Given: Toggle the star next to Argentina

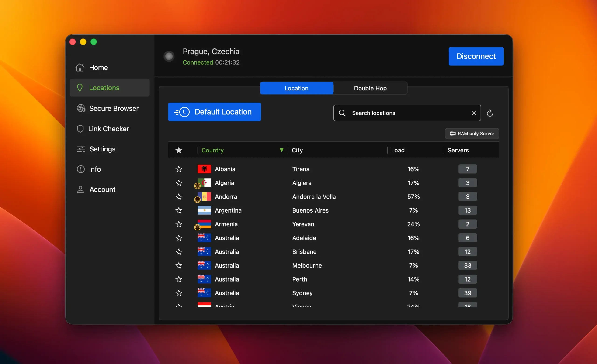Looking at the screenshot, I should 179,210.
